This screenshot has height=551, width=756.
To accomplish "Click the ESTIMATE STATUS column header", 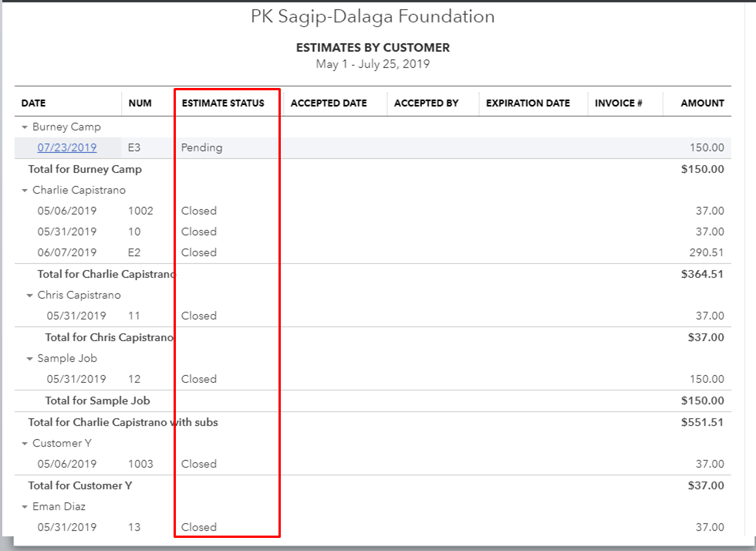I will click(x=223, y=103).
